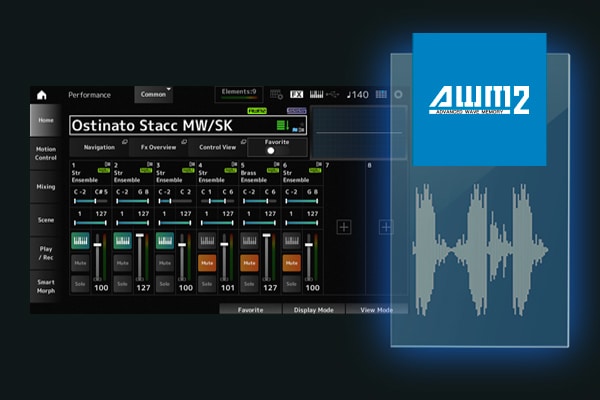This screenshot has width=600, height=400.
Task: Click the tempo 140 indicator
Action: click(x=357, y=95)
